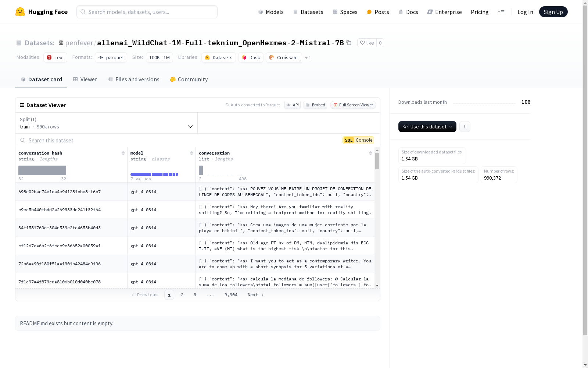Click the conversation_hash lengths histogram
The height and width of the screenshot is (368, 588).
pyautogui.click(x=42, y=170)
